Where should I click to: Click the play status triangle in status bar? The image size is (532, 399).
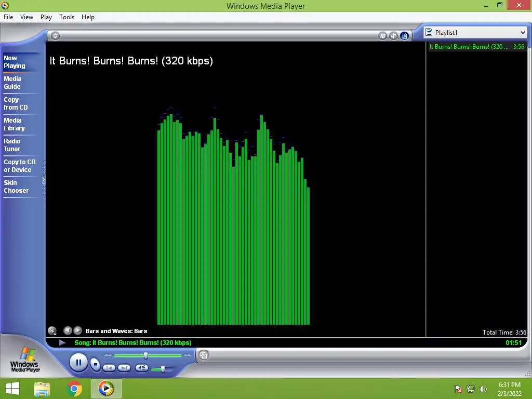tap(62, 343)
